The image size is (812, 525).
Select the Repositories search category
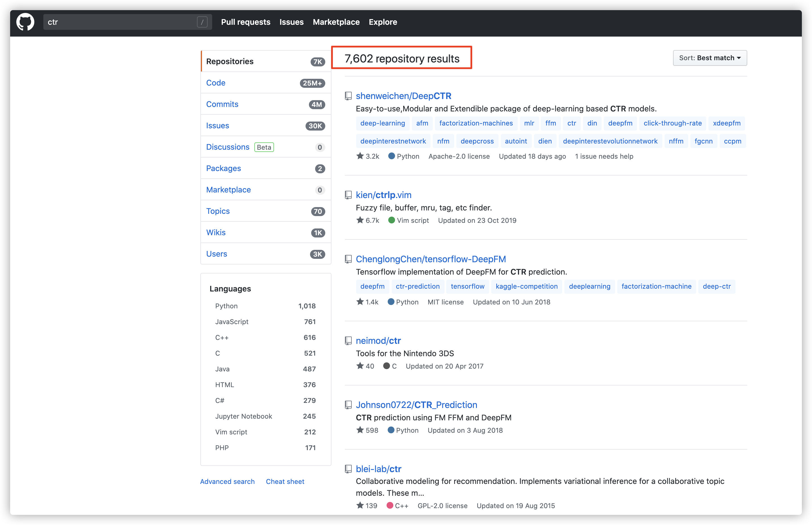(x=266, y=61)
